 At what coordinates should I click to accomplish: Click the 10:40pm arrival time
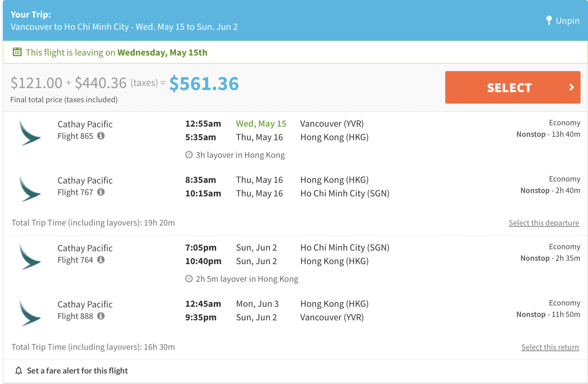pos(203,261)
